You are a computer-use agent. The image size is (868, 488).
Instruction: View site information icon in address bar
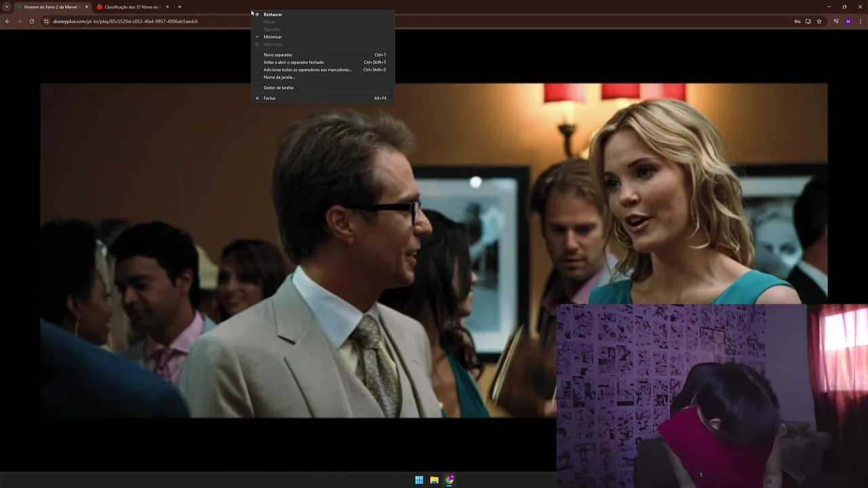pos(47,21)
